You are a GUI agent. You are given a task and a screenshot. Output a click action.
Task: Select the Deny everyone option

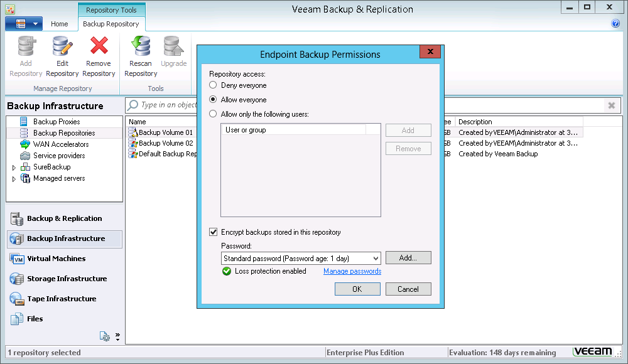point(214,85)
